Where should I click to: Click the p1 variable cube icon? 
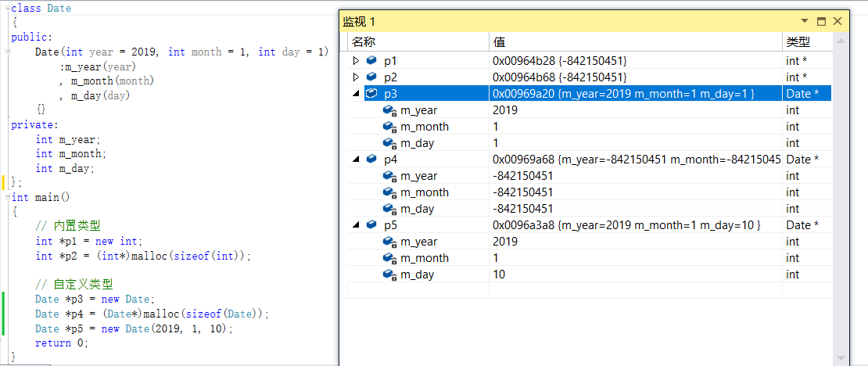pyautogui.click(x=371, y=60)
